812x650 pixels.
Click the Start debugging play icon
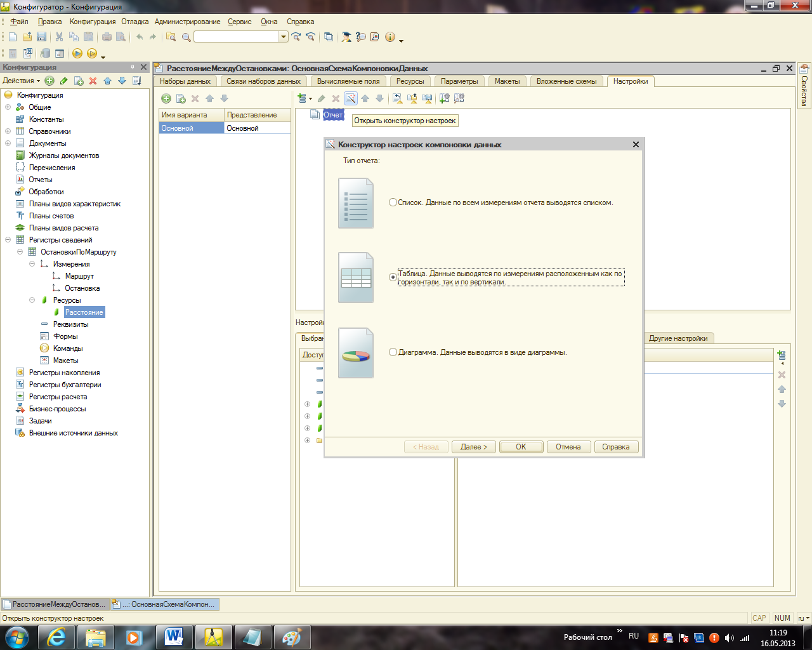pyautogui.click(x=77, y=53)
